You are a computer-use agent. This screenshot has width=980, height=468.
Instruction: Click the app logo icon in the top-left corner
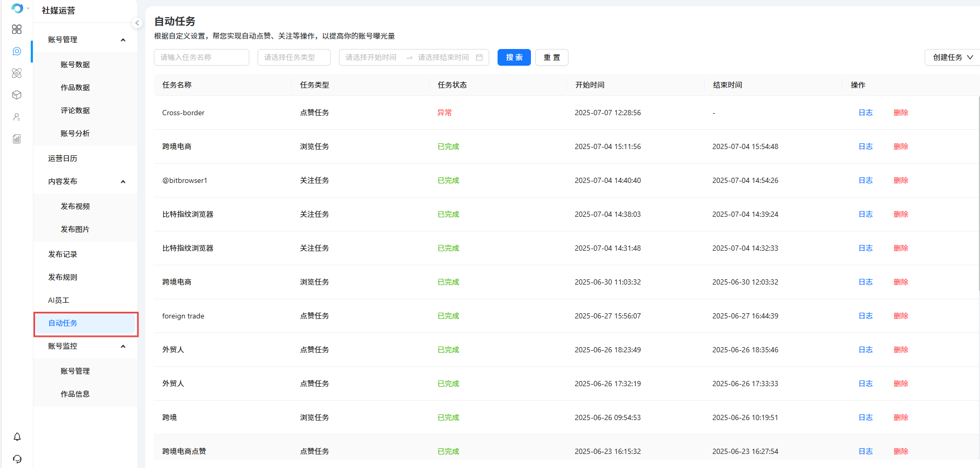pos(17,8)
